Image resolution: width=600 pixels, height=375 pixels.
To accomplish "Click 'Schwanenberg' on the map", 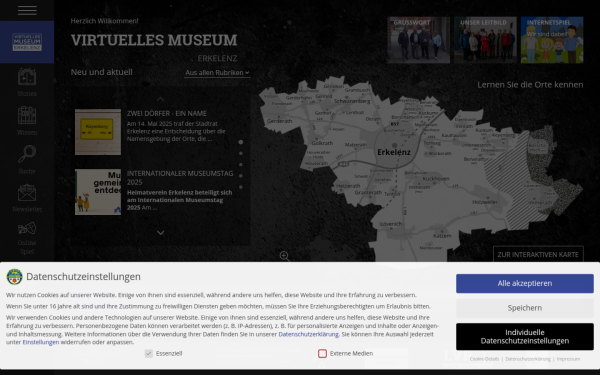I will pyautogui.click(x=352, y=101).
